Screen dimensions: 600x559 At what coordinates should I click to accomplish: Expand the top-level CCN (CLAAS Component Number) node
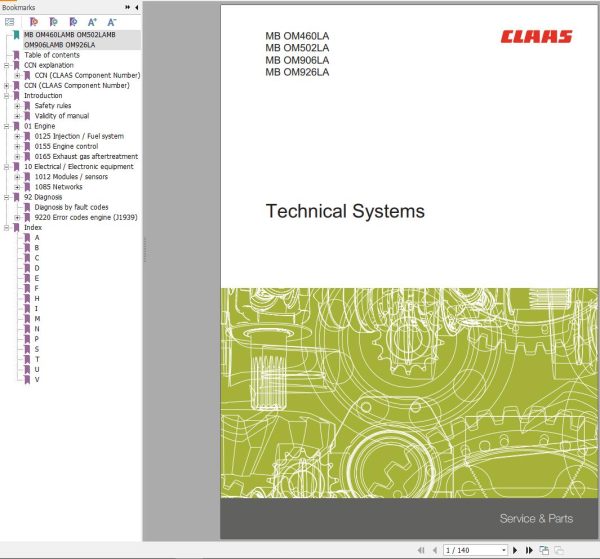point(6,86)
